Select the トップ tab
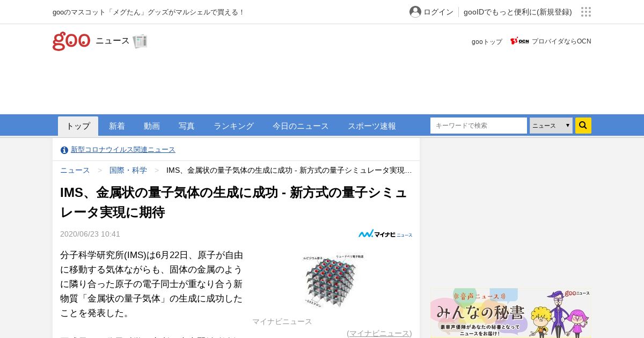 tap(78, 126)
